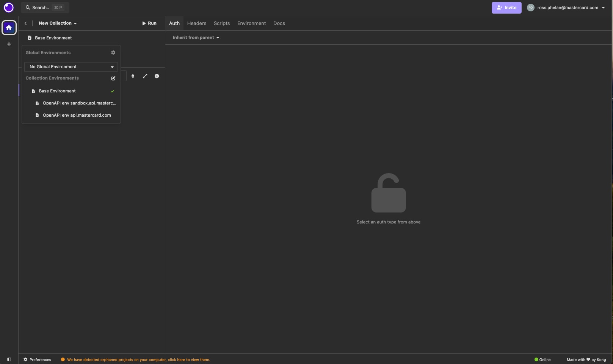
Task: Open Global Environments settings gear
Action: [x=113, y=53]
